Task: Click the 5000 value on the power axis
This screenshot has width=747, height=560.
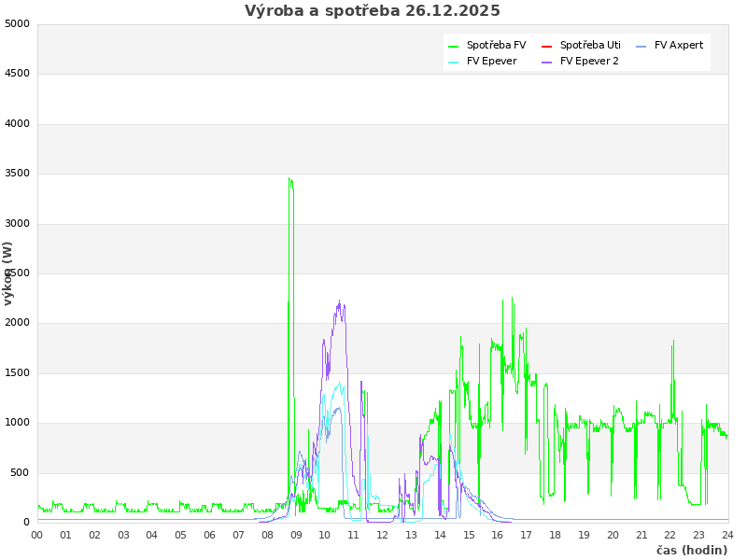Action: click(x=17, y=23)
